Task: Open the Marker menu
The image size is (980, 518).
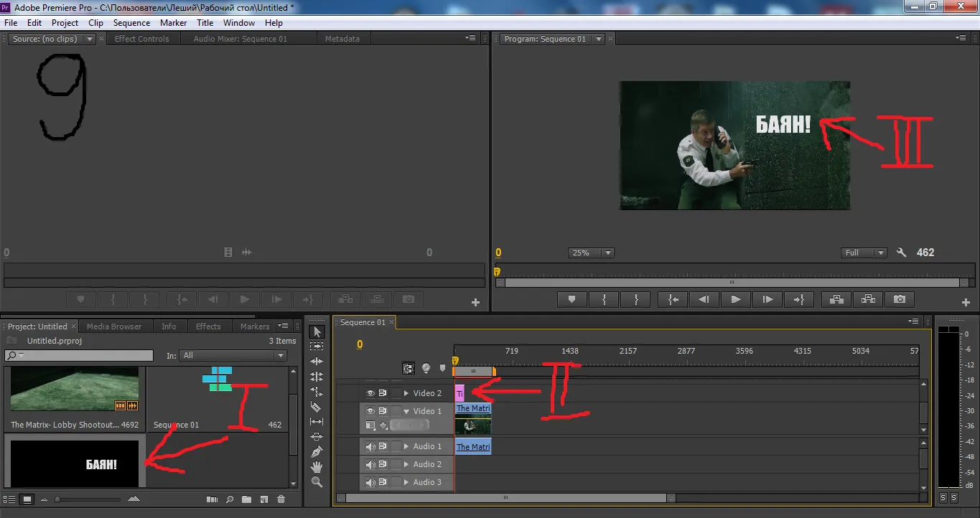Action: tap(173, 23)
